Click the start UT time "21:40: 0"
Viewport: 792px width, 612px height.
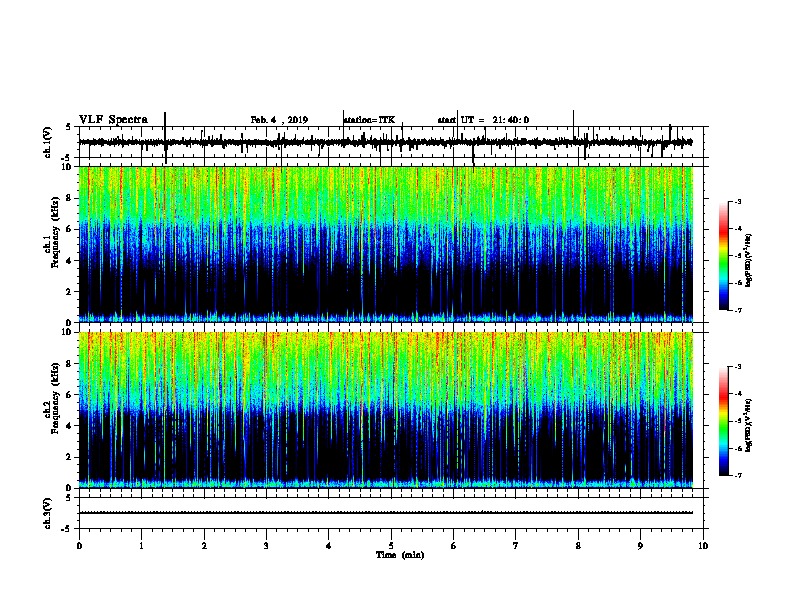coord(511,120)
